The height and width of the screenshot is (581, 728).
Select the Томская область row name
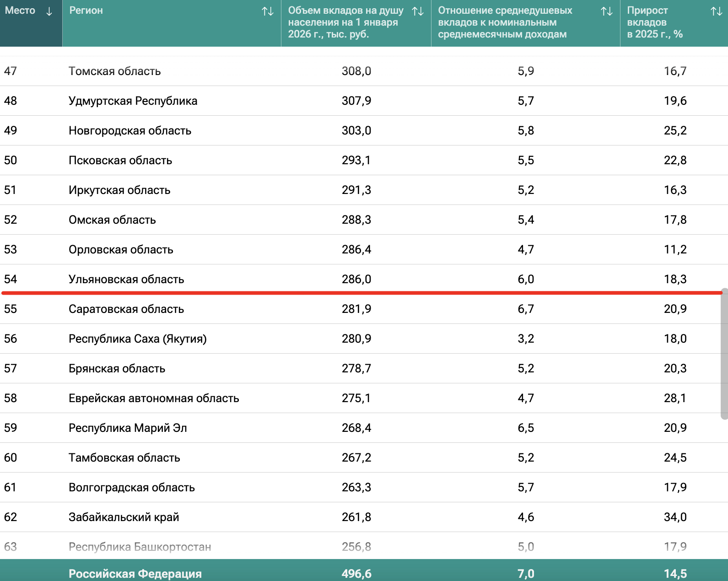coord(115,71)
